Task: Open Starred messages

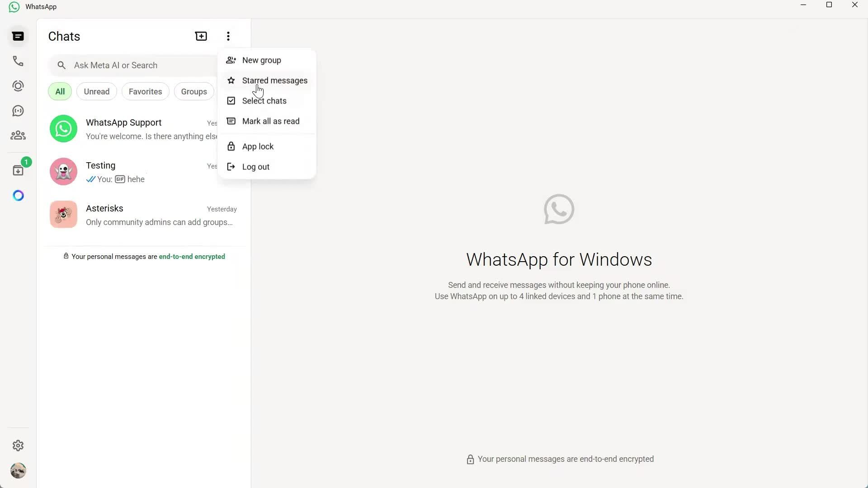Action: click(274, 80)
